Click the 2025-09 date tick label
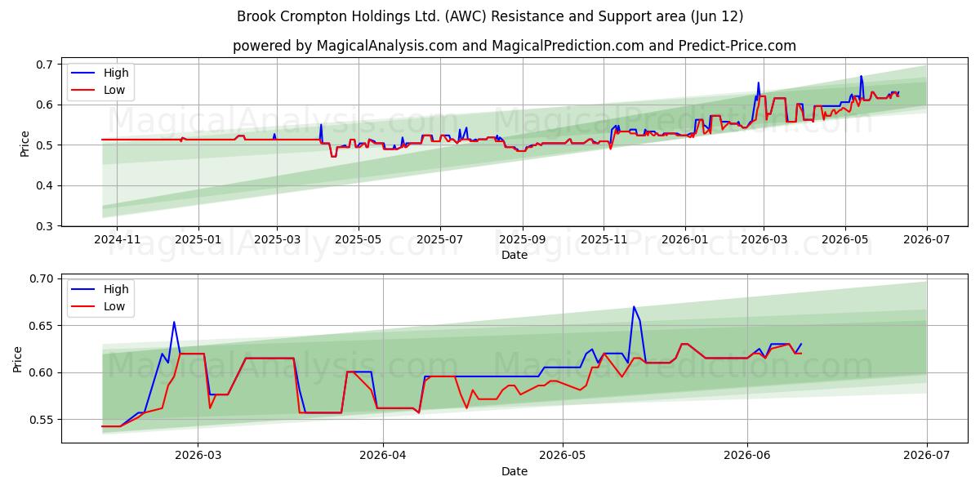The height and width of the screenshot is (490, 980). [x=523, y=239]
